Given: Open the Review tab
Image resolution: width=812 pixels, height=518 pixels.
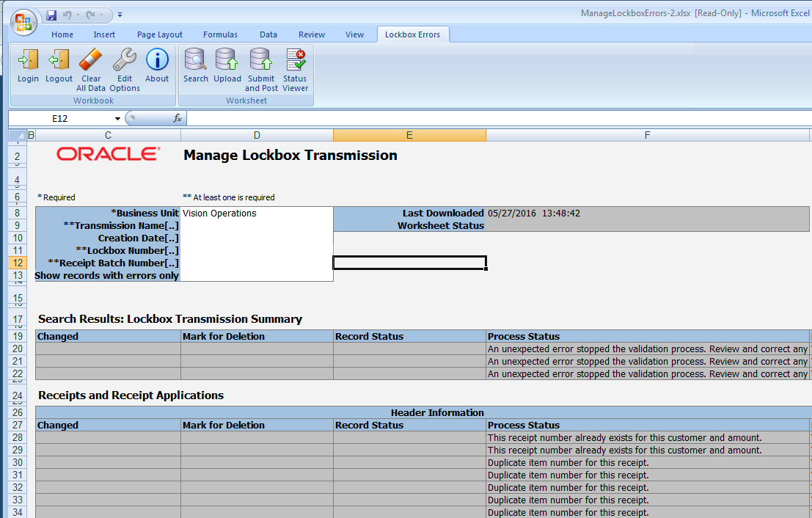Looking at the screenshot, I should [312, 34].
